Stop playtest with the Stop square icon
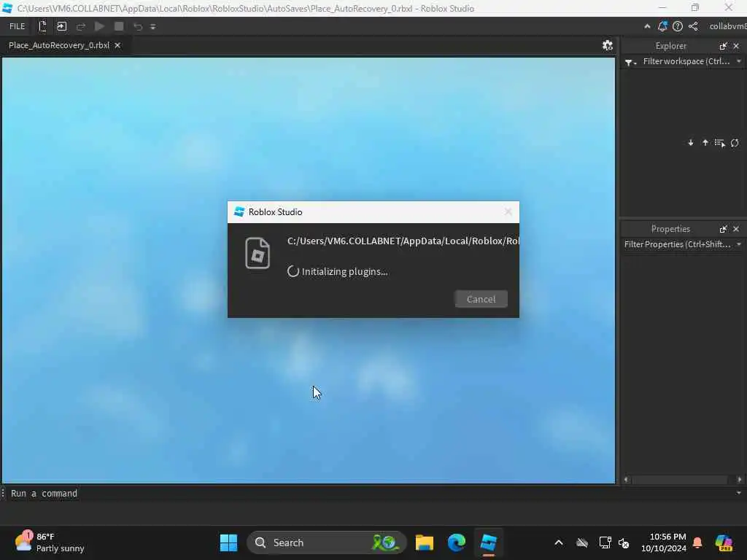This screenshot has height=560, width=747. (119, 27)
